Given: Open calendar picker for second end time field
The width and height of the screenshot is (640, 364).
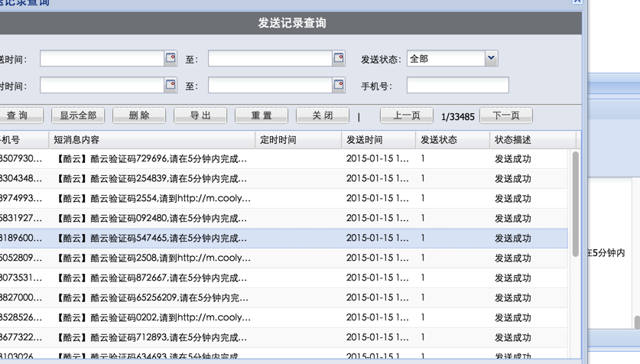Looking at the screenshot, I should (339, 85).
